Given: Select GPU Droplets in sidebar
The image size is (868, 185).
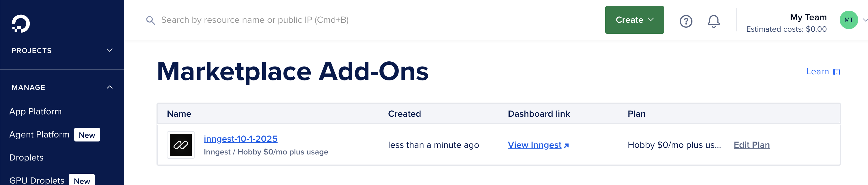Looking at the screenshot, I should click(x=37, y=180).
